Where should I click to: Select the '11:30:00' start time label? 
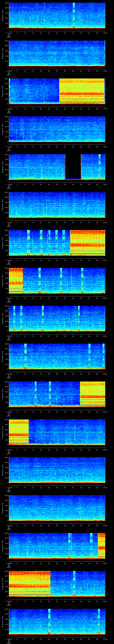[9, 639]
